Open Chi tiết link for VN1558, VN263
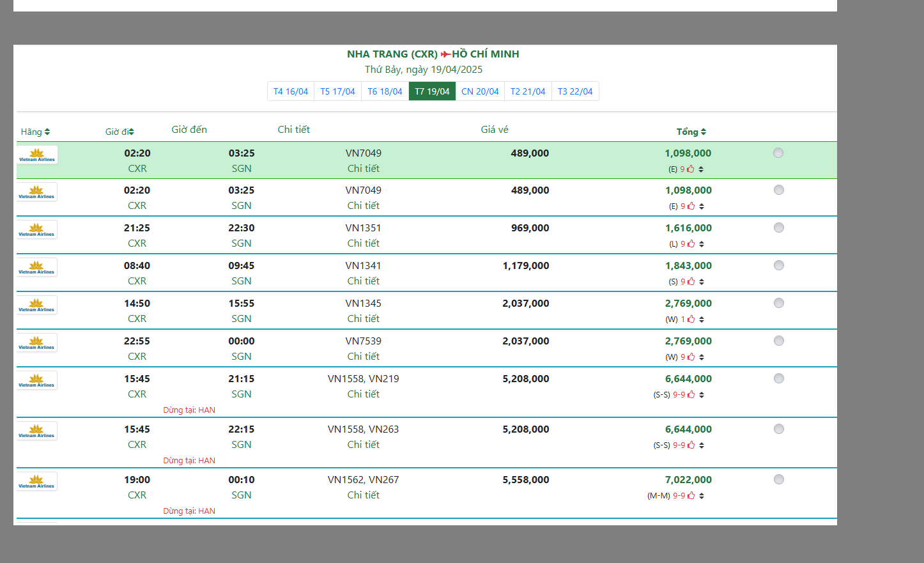Viewport: 924px width, 563px height. [x=363, y=445]
